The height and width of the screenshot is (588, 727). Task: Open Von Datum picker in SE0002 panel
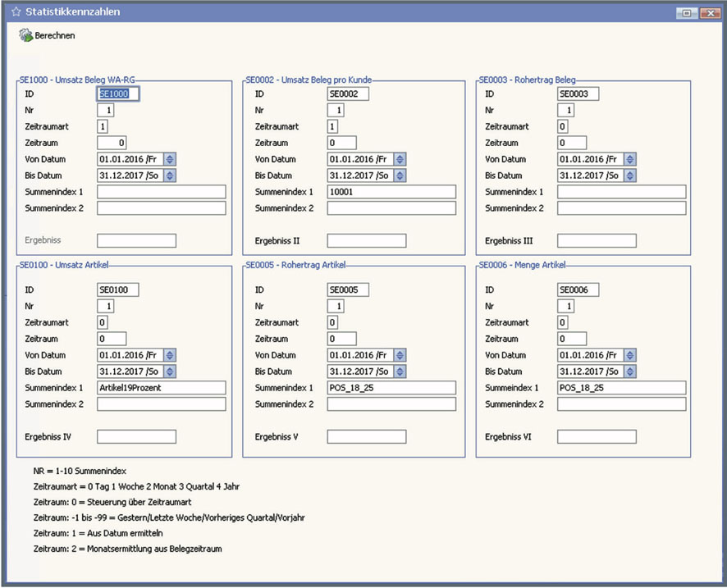[400, 159]
